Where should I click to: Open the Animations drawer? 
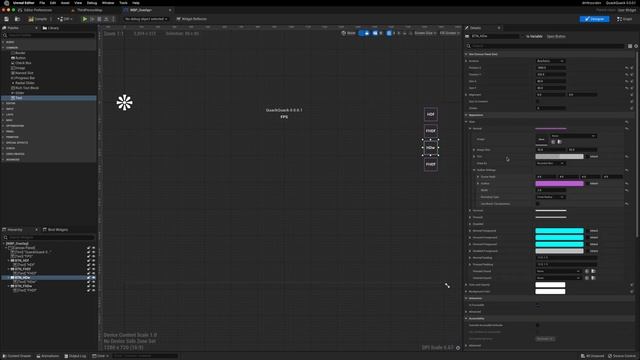coord(48,356)
